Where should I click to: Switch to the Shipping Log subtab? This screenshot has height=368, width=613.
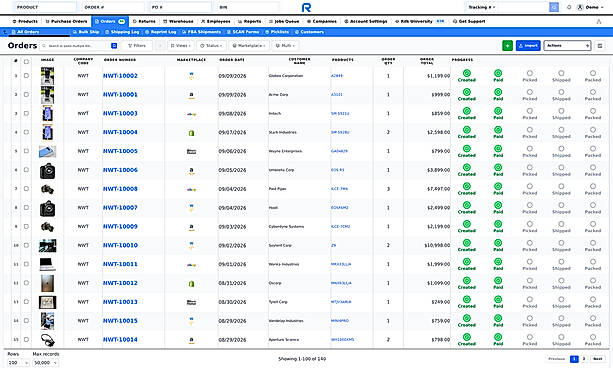[122, 32]
